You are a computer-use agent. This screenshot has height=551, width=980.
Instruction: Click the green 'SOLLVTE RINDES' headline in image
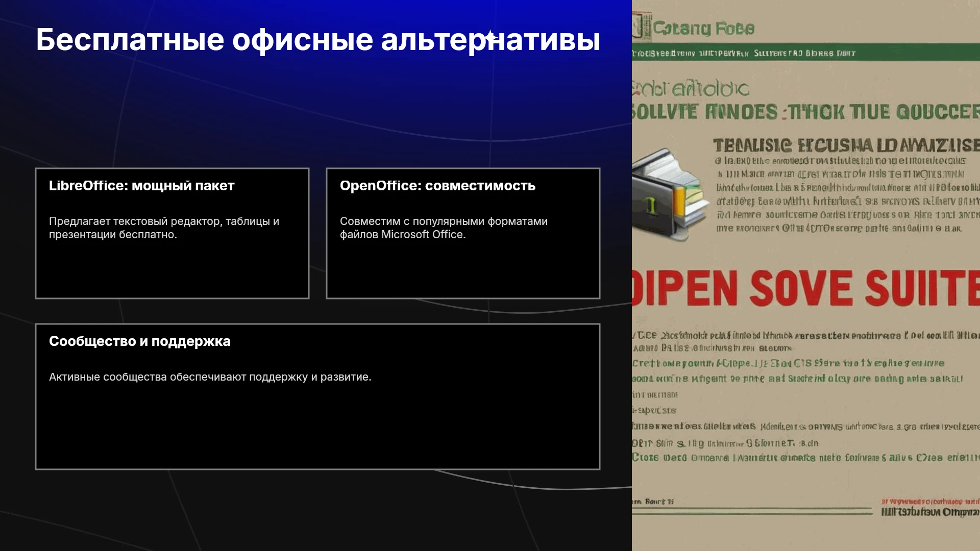pyautogui.click(x=806, y=112)
